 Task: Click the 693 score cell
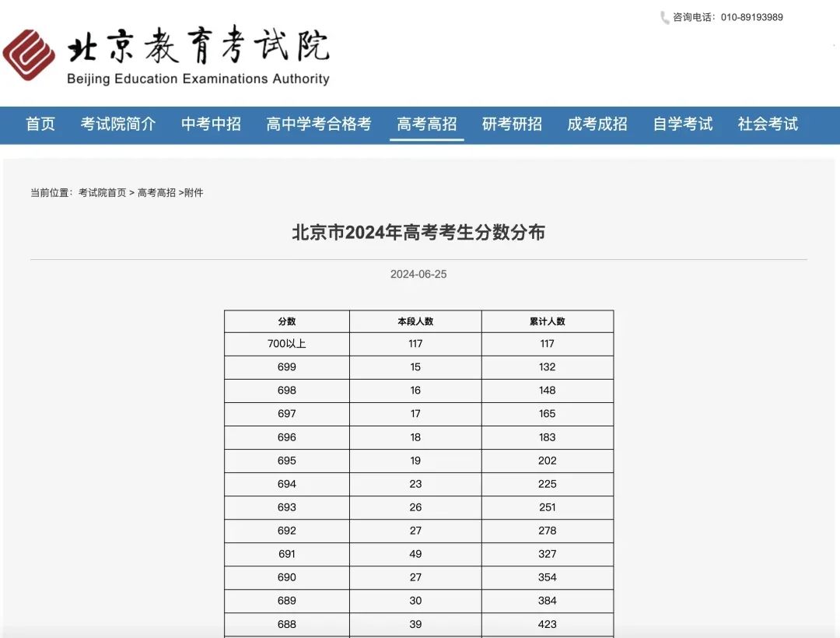coord(286,507)
